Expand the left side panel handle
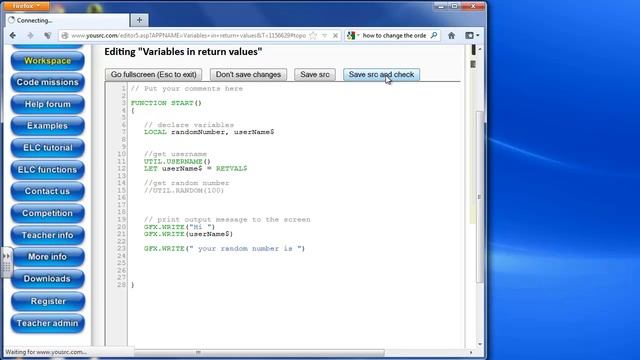640x360 pixels. pyautogui.click(x=7, y=262)
